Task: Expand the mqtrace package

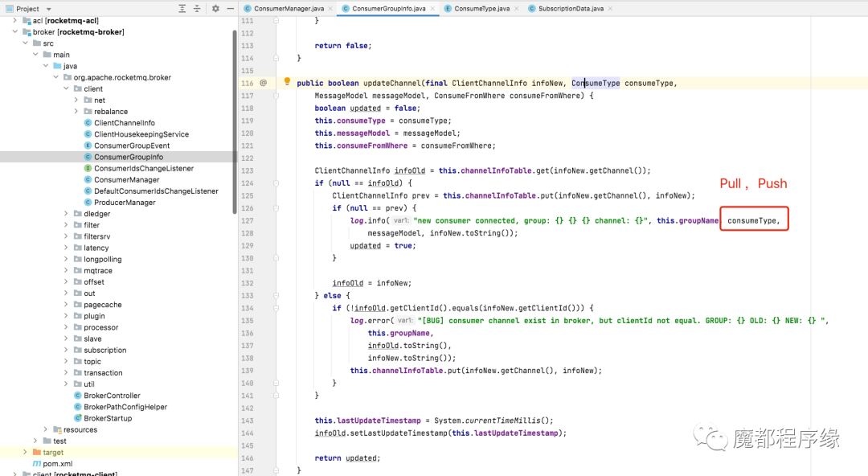Action: [x=66, y=270]
